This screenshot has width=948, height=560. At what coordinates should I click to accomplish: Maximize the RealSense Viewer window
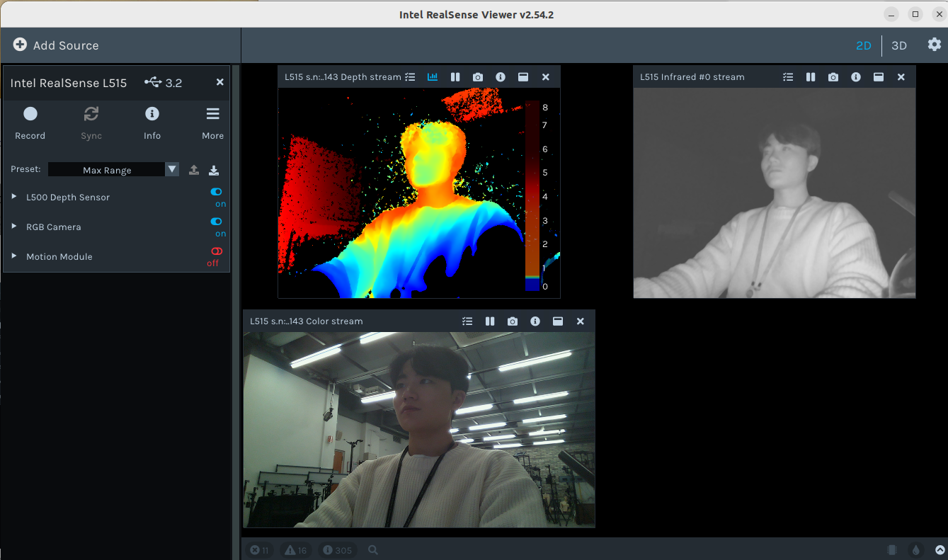915,14
